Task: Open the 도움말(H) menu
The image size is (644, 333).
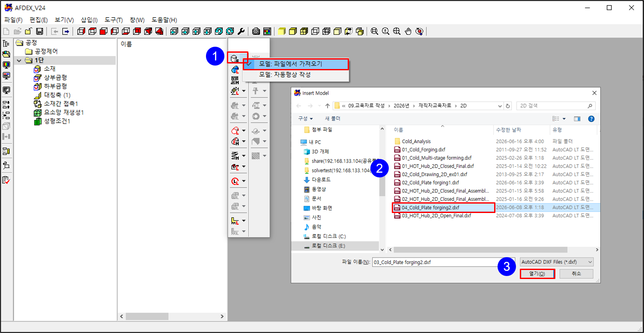Action: tap(164, 20)
